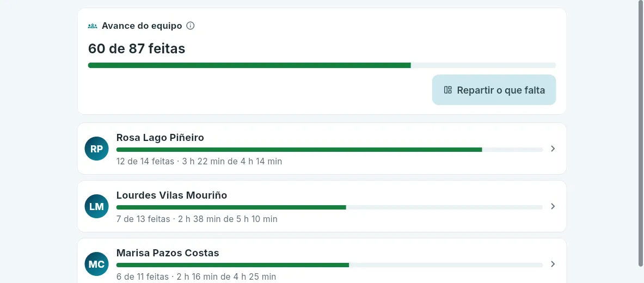Viewport: 644px width, 283px height.
Task: Click the 12 de 14 feitas summary text
Action: coord(145,162)
